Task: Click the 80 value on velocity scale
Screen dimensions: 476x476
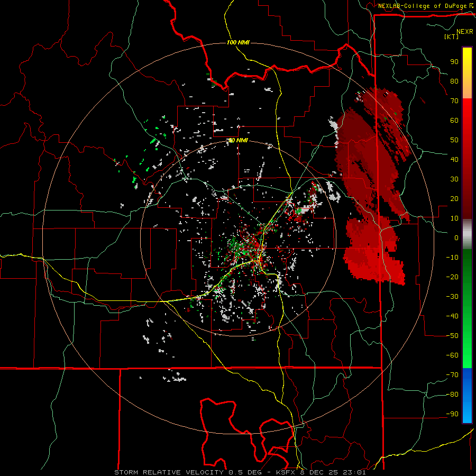Action: (454, 81)
